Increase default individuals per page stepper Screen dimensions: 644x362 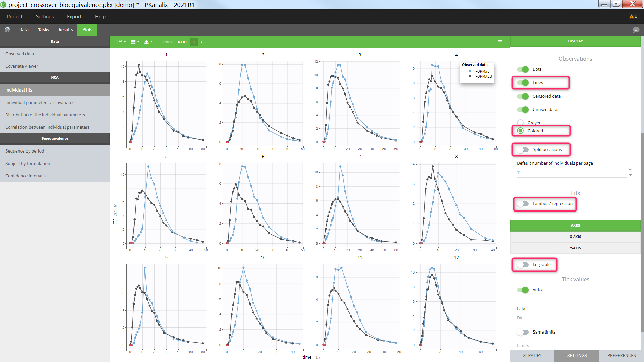(630, 170)
